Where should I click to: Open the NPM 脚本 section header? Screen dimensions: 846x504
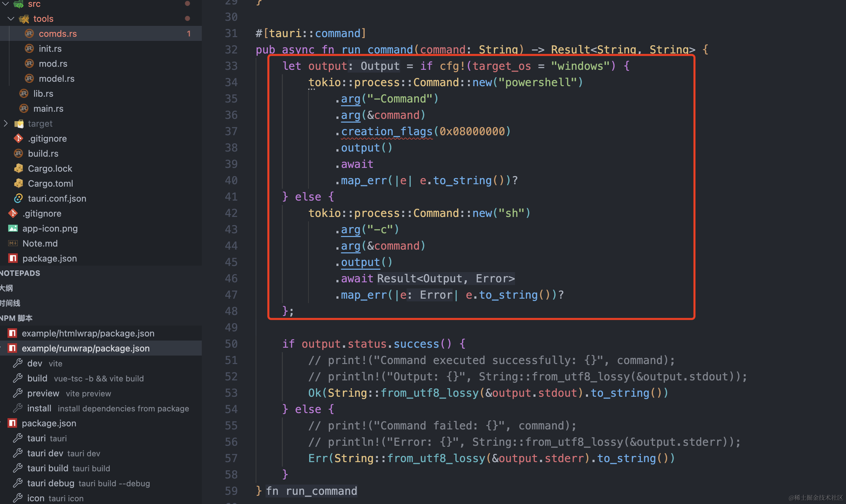(16, 318)
